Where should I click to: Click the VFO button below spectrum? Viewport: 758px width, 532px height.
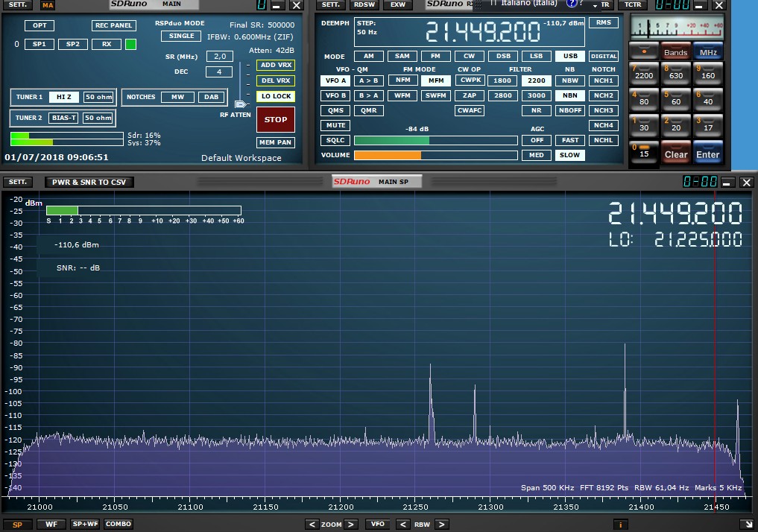tap(378, 525)
